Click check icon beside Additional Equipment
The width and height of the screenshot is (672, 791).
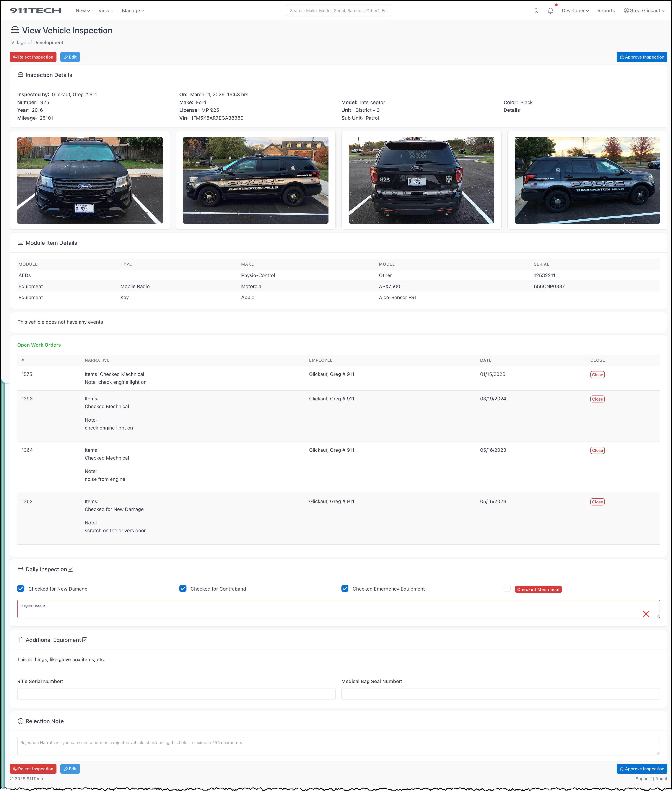tap(85, 640)
